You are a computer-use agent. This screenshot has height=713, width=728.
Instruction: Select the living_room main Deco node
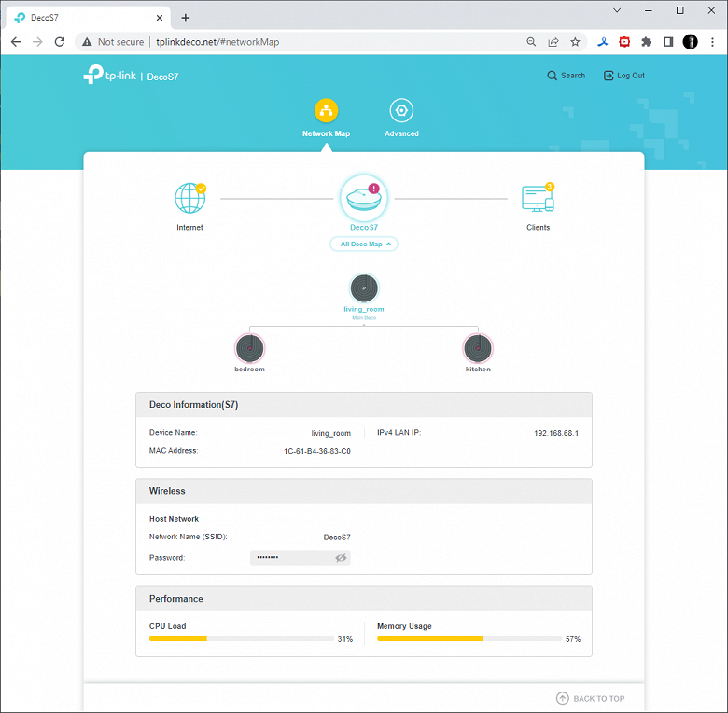(364, 288)
